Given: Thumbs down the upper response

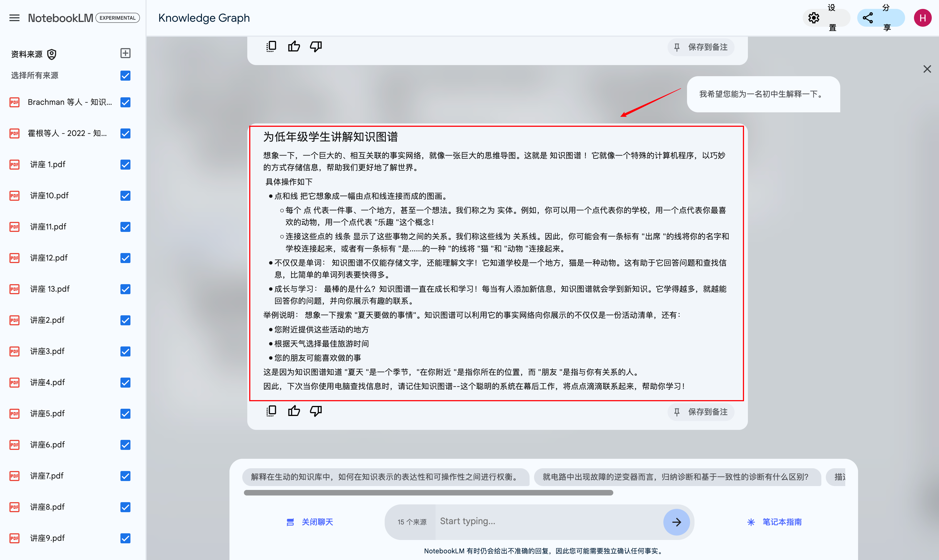Looking at the screenshot, I should [315, 47].
